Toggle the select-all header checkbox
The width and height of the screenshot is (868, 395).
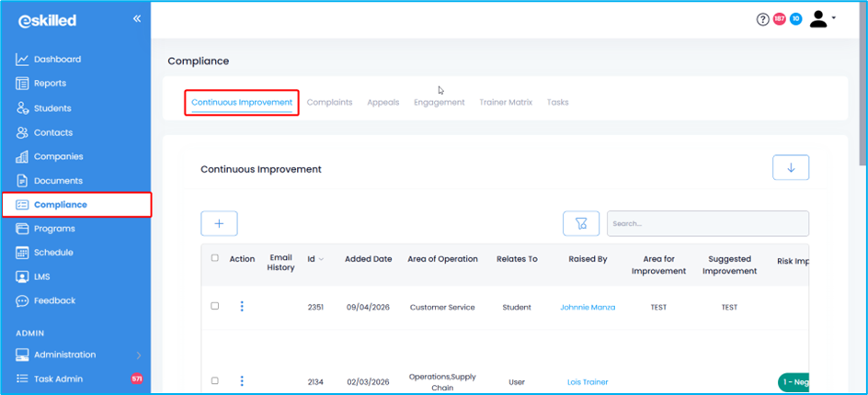pos(215,258)
